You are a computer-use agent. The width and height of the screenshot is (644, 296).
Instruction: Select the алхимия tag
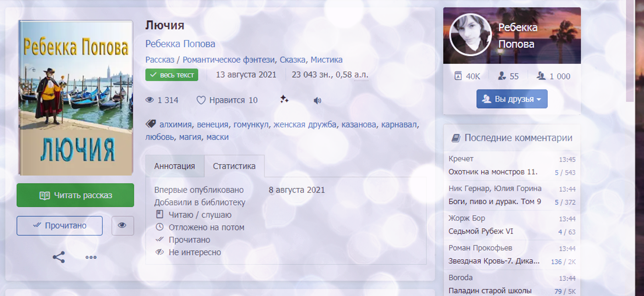[176, 124]
